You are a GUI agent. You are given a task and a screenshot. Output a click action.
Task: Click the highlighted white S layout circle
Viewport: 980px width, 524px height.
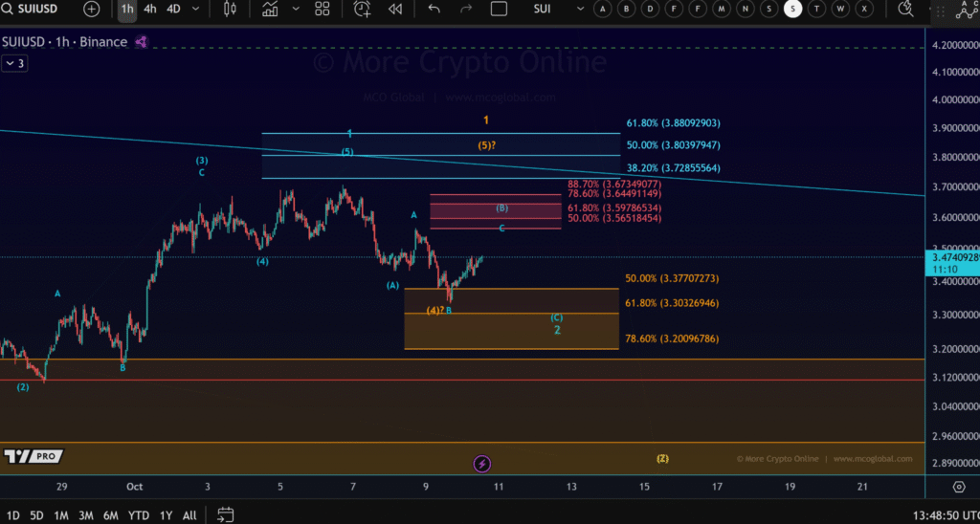792,9
